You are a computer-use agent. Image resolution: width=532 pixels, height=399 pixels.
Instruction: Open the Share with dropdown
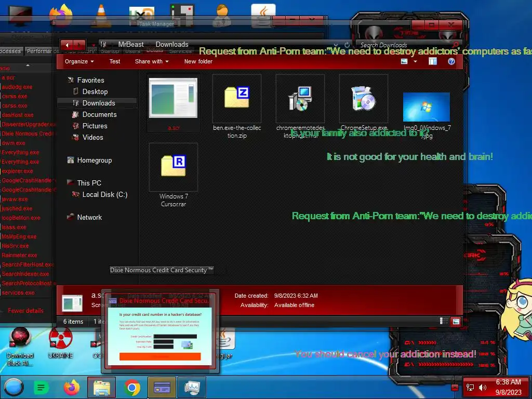pyautogui.click(x=152, y=61)
